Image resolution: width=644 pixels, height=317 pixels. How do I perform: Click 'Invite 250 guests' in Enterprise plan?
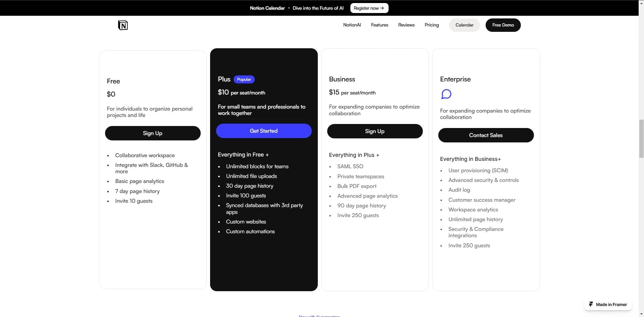click(469, 245)
